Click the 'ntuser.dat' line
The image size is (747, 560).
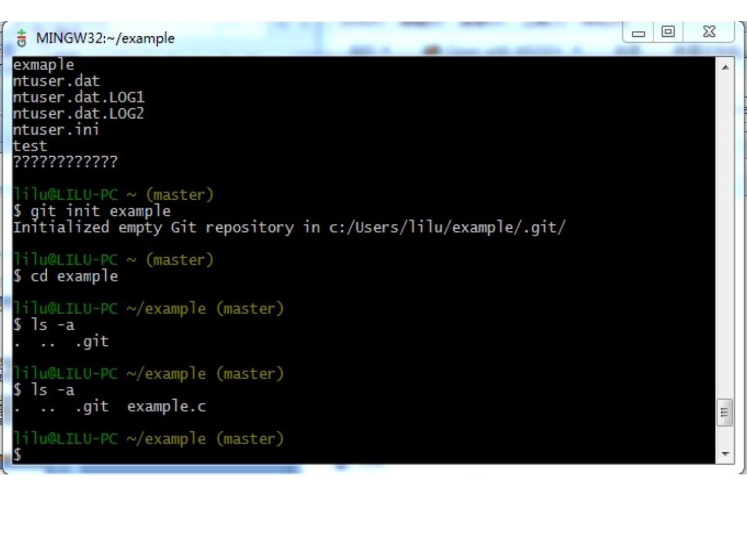point(56,81)
